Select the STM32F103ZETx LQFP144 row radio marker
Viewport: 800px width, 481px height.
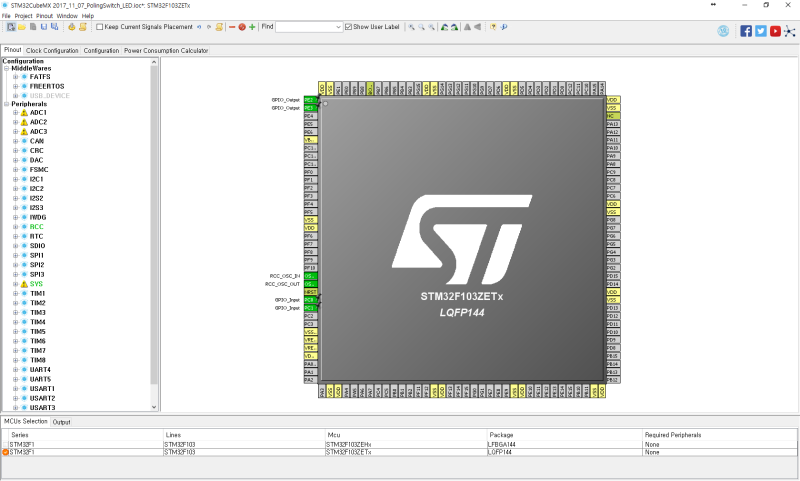(x=5, y=452)
